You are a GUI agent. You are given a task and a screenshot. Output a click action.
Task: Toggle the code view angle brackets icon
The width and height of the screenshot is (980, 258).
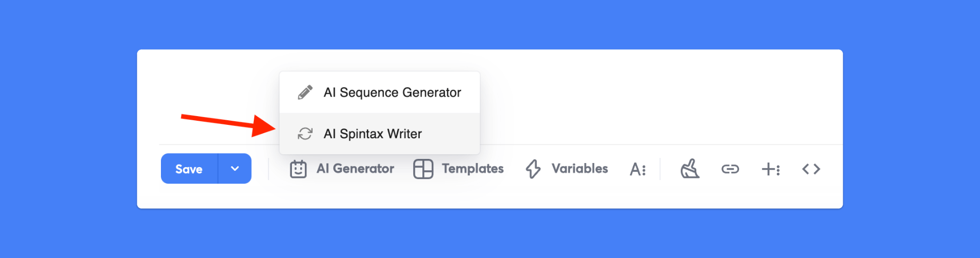[811, 169]
